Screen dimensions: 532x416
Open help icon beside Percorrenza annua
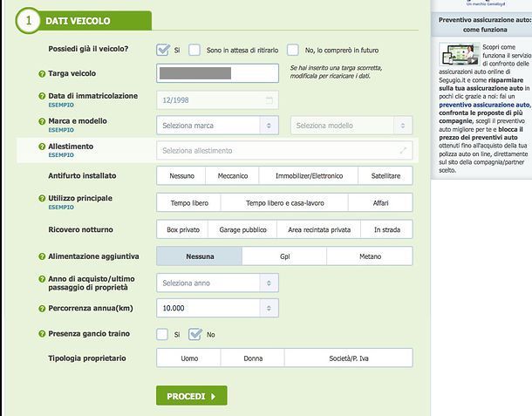coord(42,309)
